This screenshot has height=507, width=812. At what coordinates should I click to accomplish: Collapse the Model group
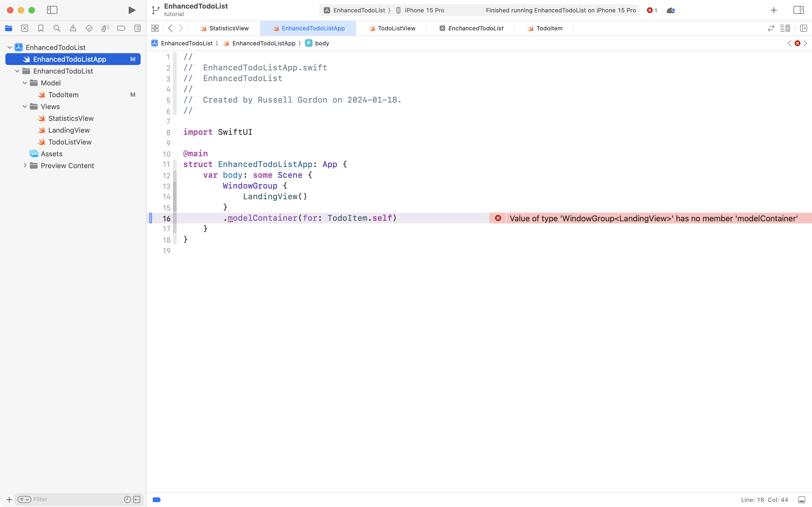click(x=24, y=83)
